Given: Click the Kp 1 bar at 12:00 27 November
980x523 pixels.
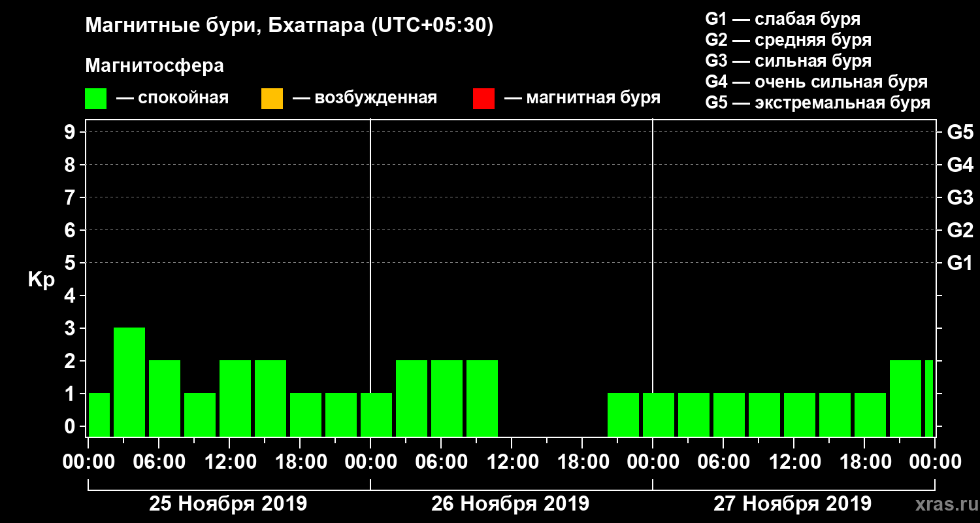Looking at the screenshot, I should pos(800,414).
